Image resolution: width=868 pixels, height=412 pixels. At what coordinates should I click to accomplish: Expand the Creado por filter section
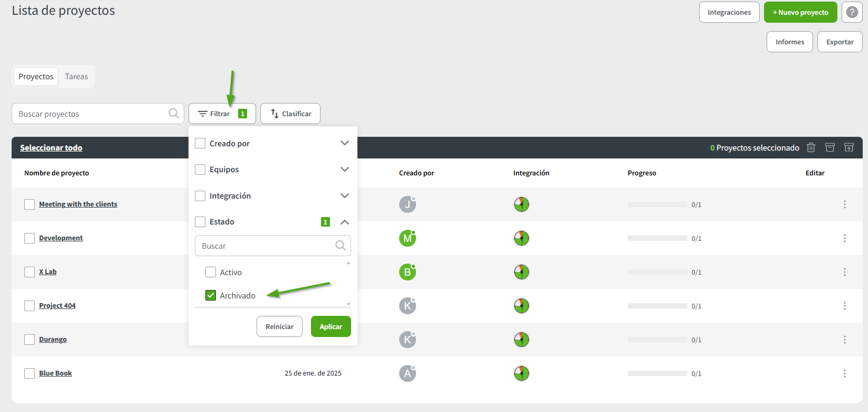click(x=344, y=143)
